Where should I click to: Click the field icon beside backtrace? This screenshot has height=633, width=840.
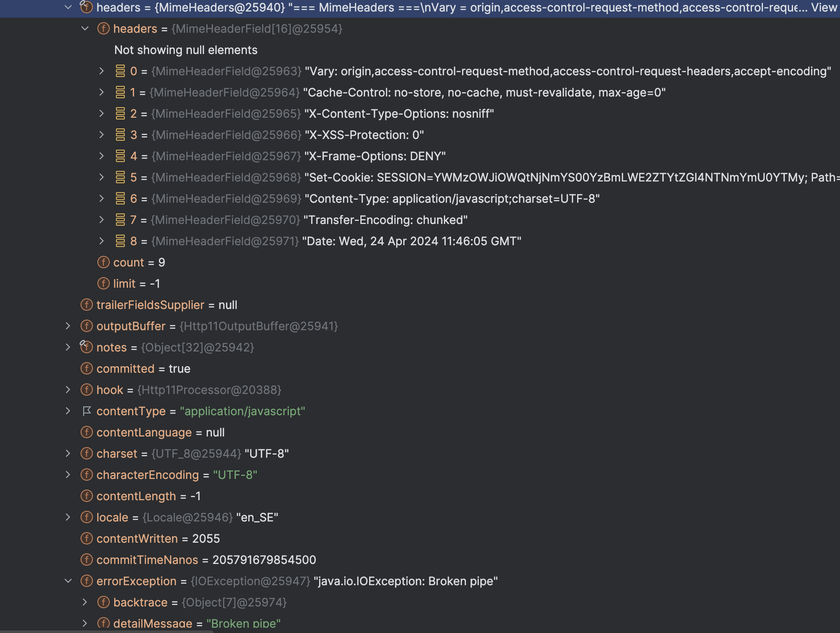[103, 602]
